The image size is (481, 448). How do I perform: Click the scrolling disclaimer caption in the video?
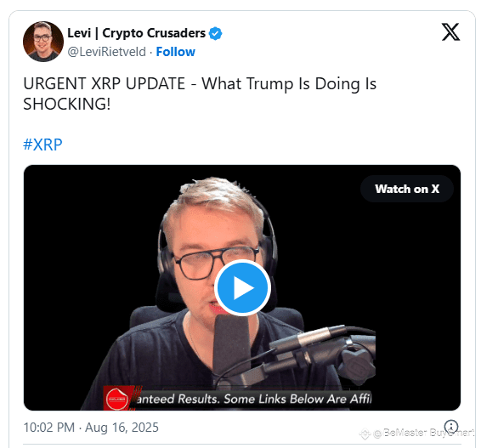click(x=253, y=400)
